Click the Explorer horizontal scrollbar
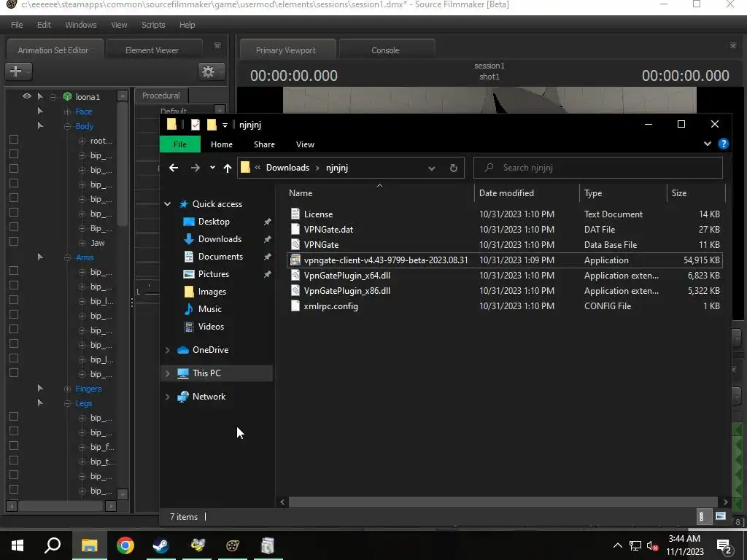747x560 pixels. (503, 502)
